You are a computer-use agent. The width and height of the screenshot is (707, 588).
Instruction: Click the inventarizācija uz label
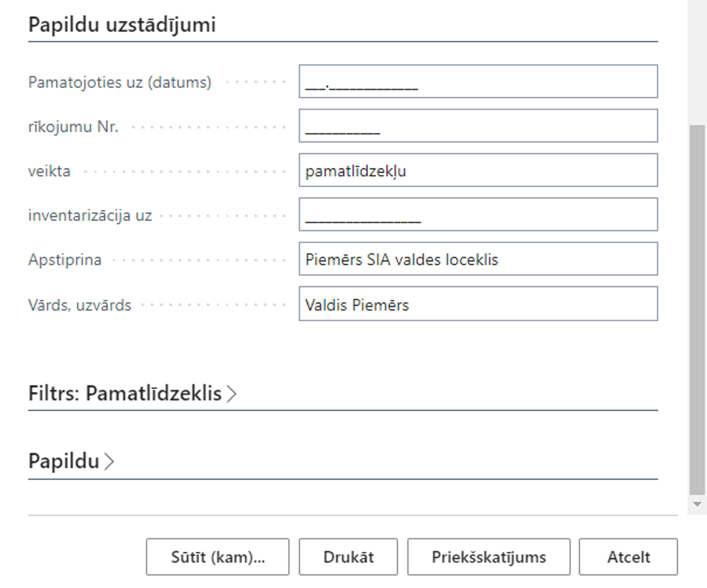coord(90,215)
